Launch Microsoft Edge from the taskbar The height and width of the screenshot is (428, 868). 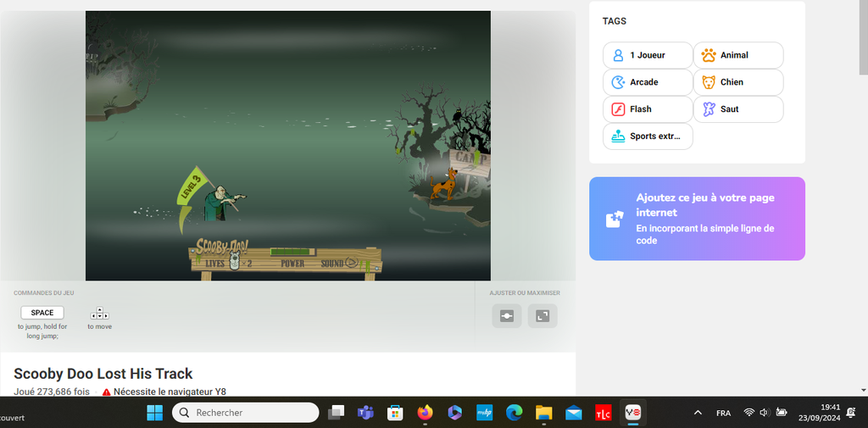[x=515, y=413]
